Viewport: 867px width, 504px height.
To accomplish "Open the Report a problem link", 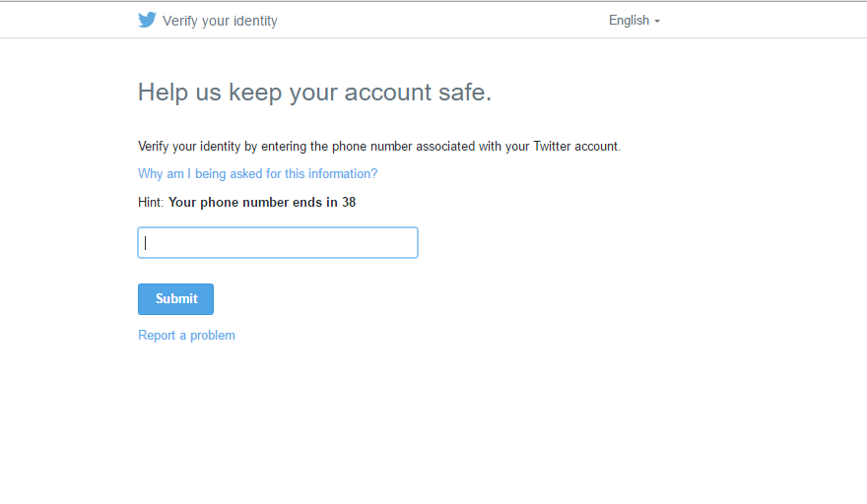I will (x=186, y=336).
